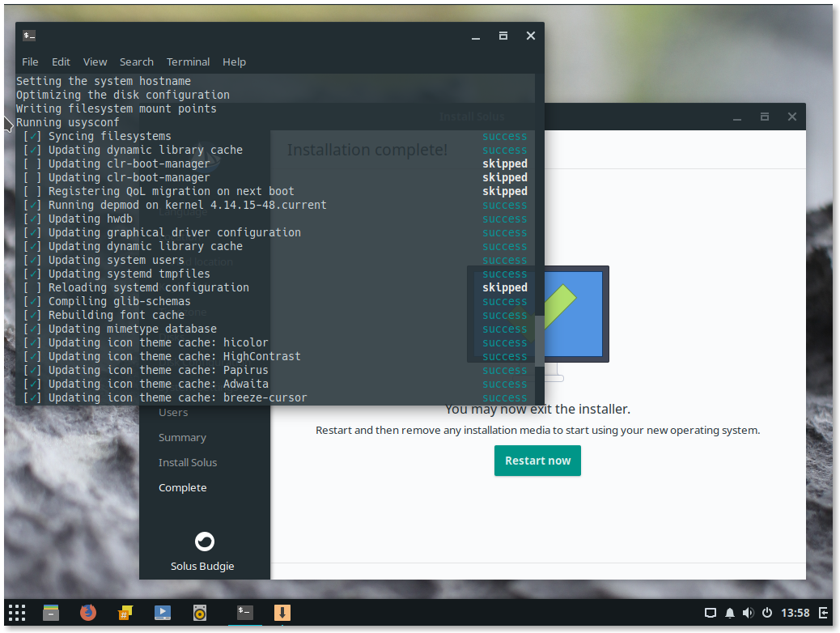Click the Solus Budgie label in the installer

tap(202, 566)
